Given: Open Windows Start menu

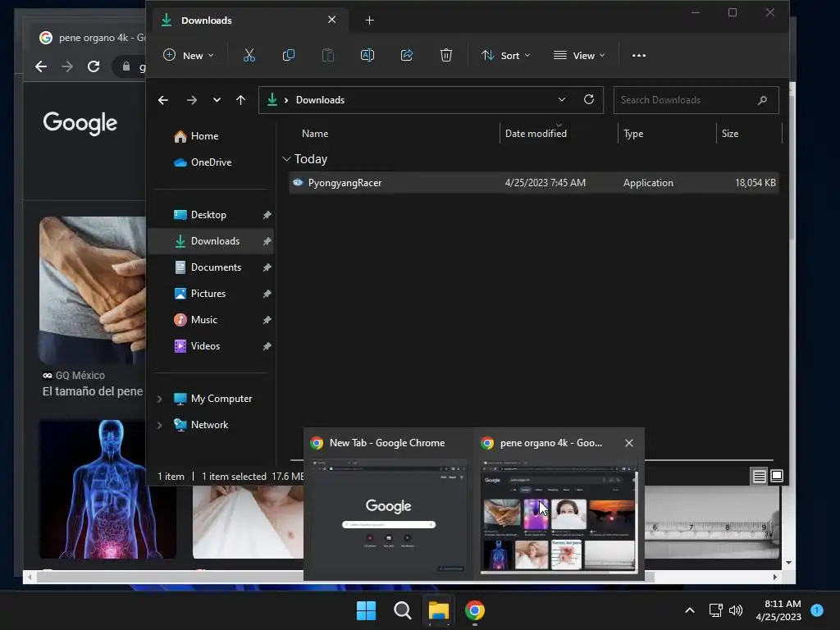Looking at the screenshot, I should (x=367, y=610).
